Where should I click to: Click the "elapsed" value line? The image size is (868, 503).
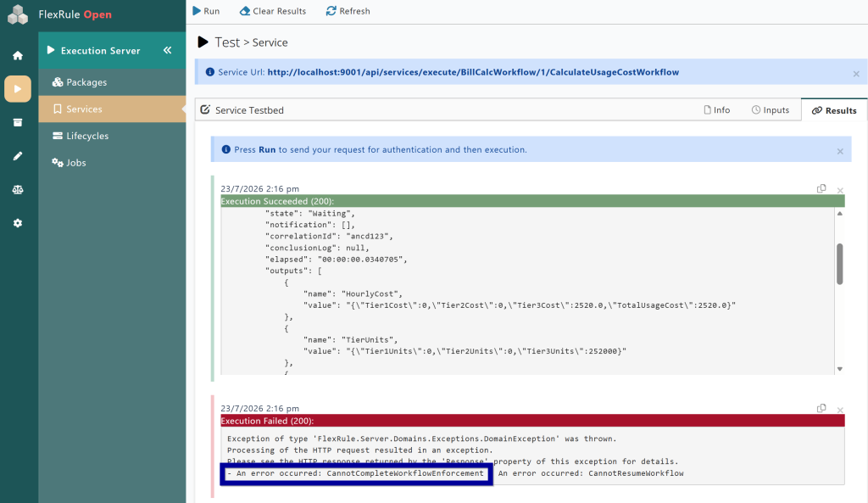pyautogui.click(x=336, y=260)
